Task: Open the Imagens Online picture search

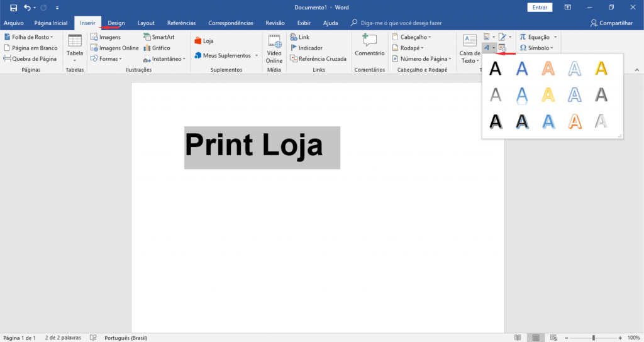Action: pos(114,48)
